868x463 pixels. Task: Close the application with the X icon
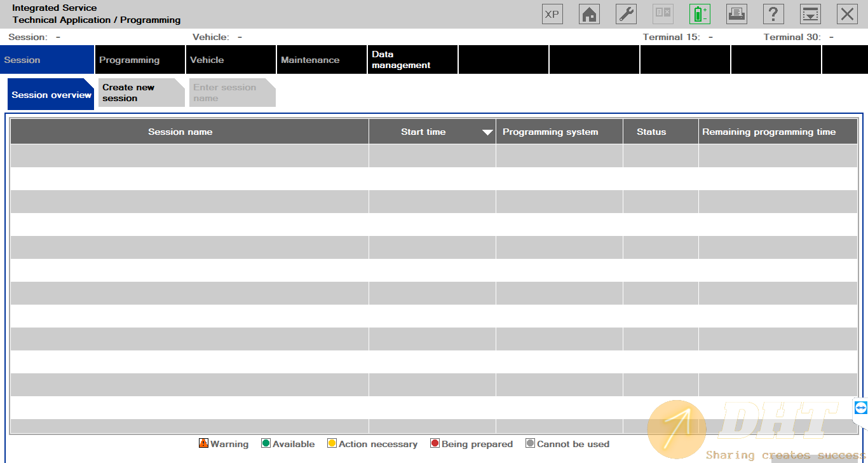pyautogui.click(x=847, y=14)
